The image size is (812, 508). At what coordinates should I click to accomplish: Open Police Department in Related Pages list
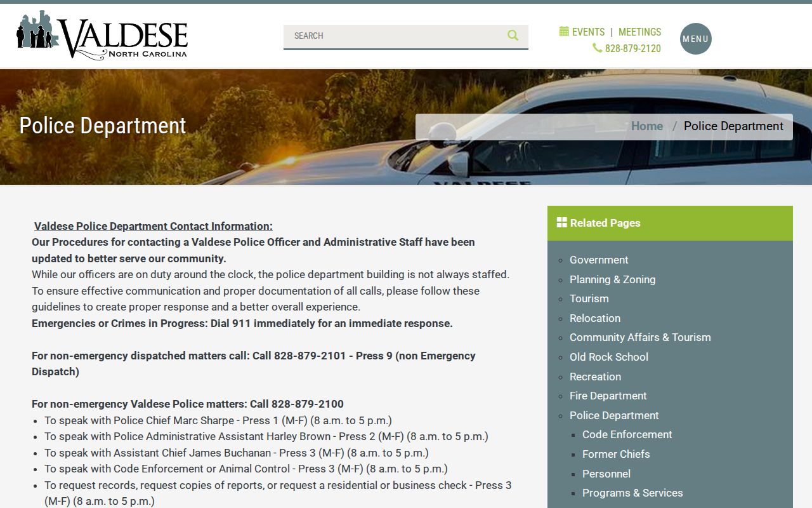coord(614,415)
